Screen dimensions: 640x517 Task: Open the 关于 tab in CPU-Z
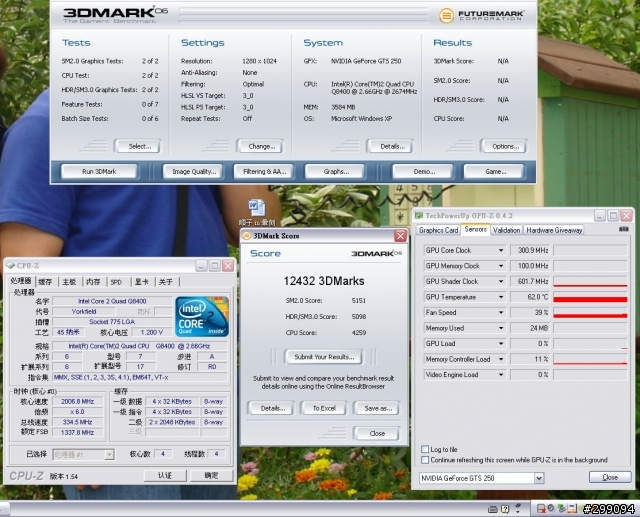coord(166,282)
